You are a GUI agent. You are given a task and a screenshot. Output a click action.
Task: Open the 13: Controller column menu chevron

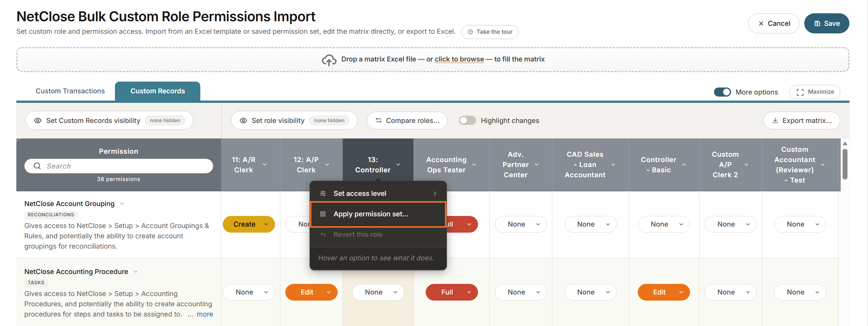[x=398, y=165]
